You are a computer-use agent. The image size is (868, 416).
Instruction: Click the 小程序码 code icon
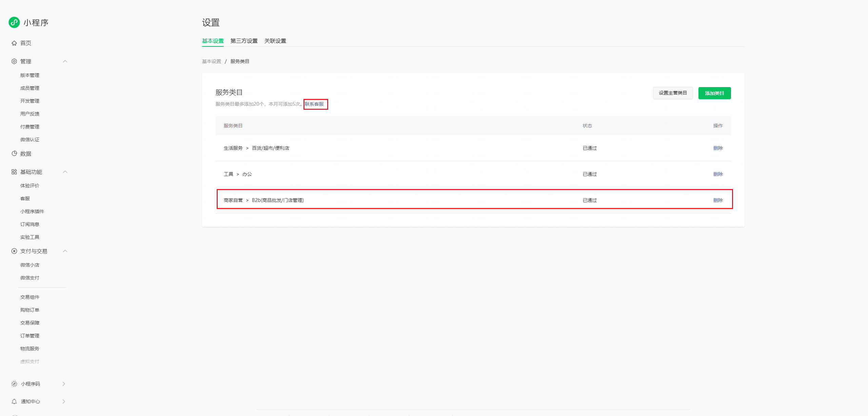pyautogui.click(x=14, y=384)
